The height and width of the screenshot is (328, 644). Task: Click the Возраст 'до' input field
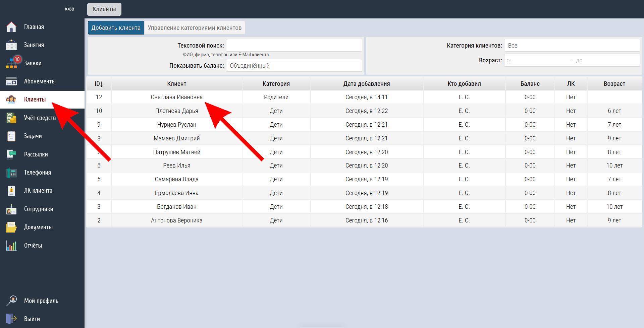606,60
